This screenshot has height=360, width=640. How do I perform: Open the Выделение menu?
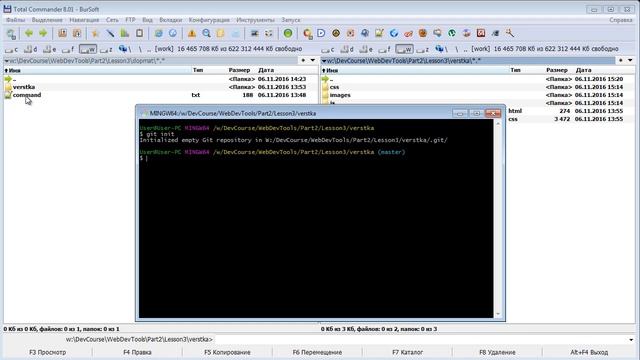point(47,20)
